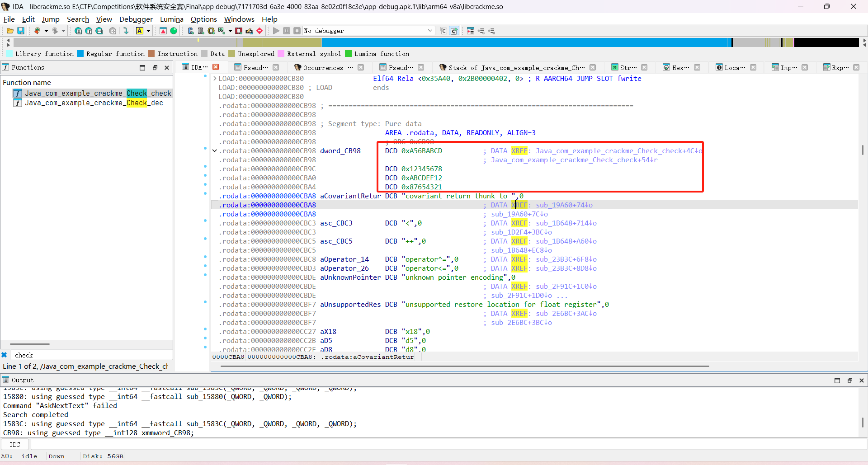The image size is (868, 465).
Task: Switch to the Occurrences tab
Action: [x=323, y=67]
